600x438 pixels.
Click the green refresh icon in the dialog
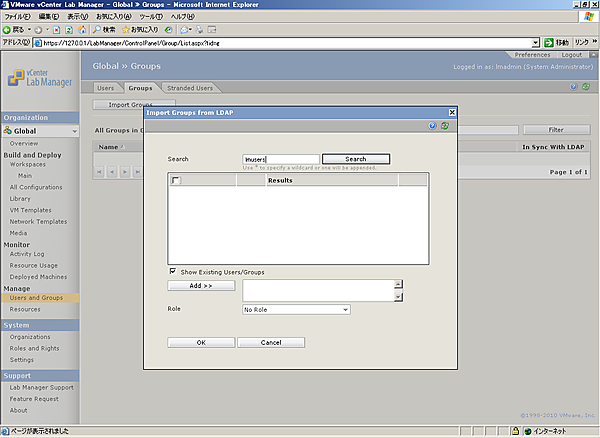443,126
